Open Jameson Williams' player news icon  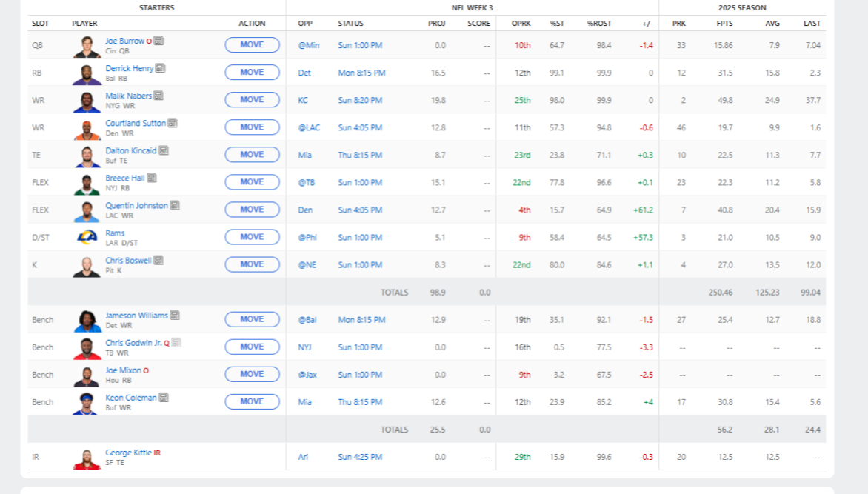coord(175,315)
